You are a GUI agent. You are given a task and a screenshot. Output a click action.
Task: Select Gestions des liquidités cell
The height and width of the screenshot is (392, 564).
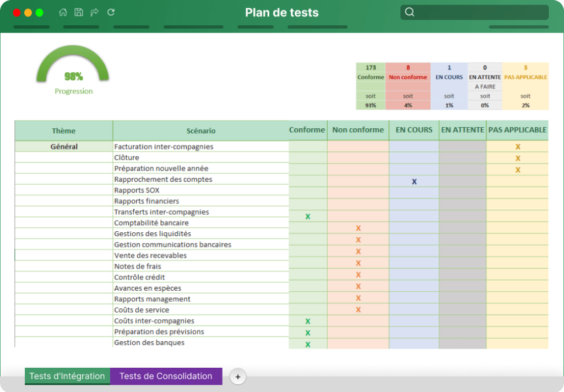pos(200,233)
